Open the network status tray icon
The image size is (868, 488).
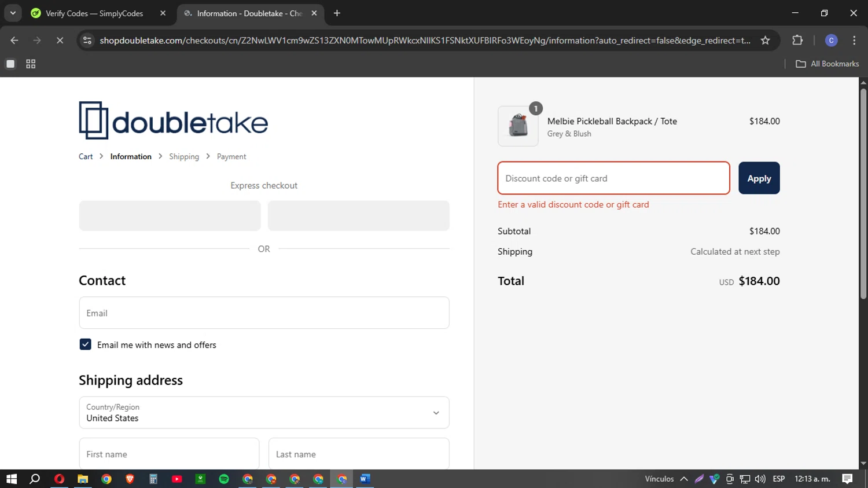(745, 479)
